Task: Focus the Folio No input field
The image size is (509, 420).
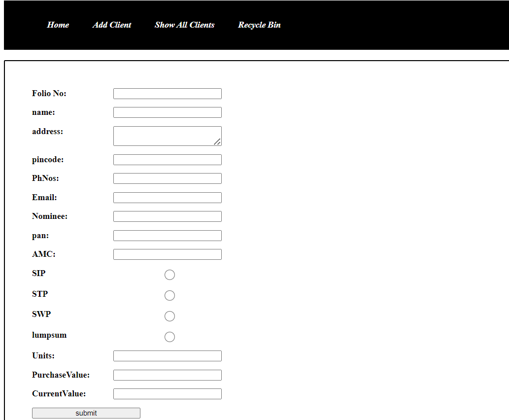Action: click(x=168, y=94)
